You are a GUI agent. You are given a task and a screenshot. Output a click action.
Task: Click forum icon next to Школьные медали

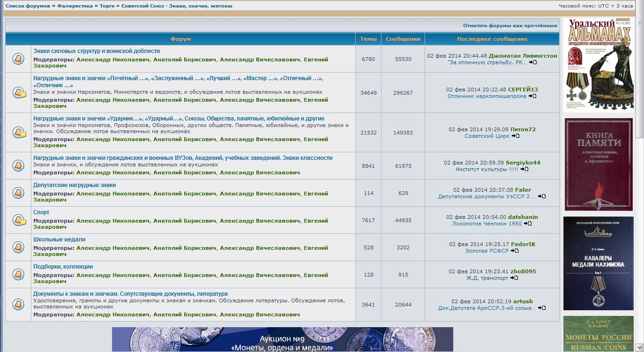coord(18,247)
